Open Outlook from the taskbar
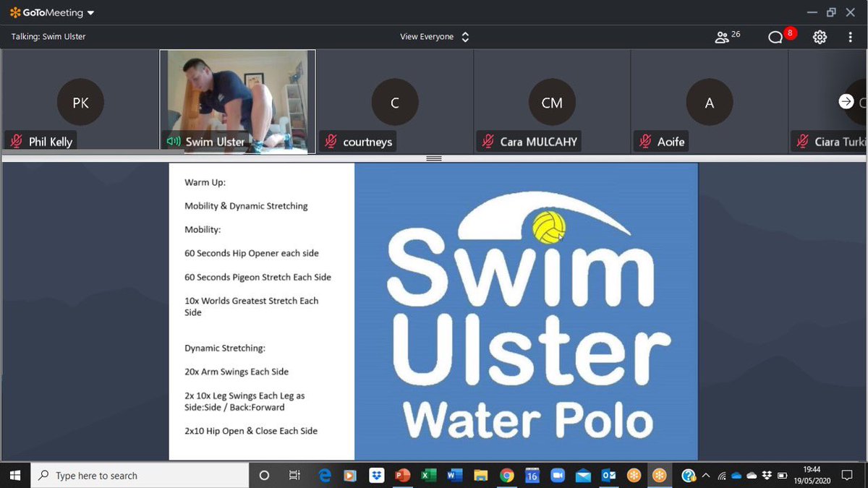The width and height of the screenshot is (868, 488). pos(609,475)
